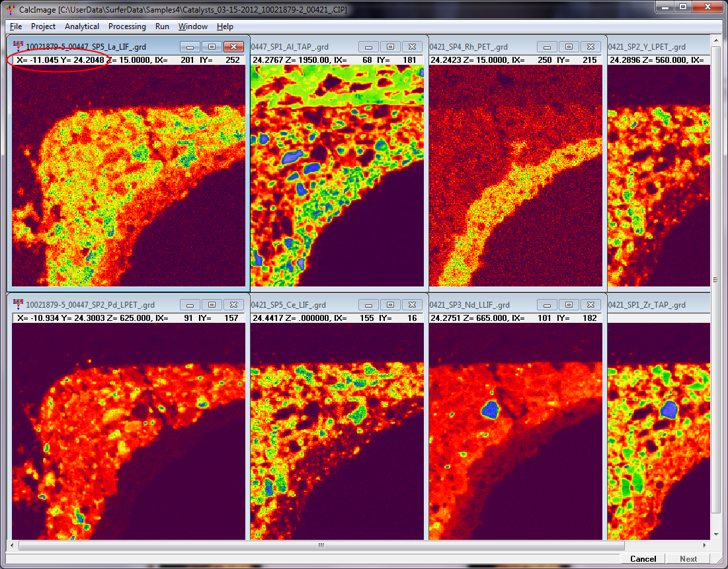Maximize the SP4_Rh_PET image window

(x=569, y=47)
